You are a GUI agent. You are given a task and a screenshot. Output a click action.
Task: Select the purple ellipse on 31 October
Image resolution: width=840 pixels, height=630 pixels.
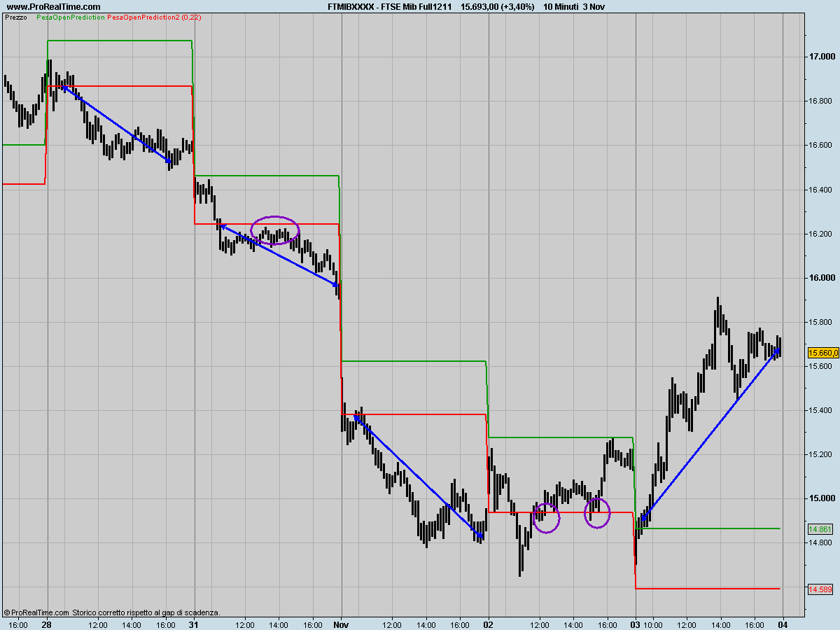pyautogui.click(x=275, y=230)
